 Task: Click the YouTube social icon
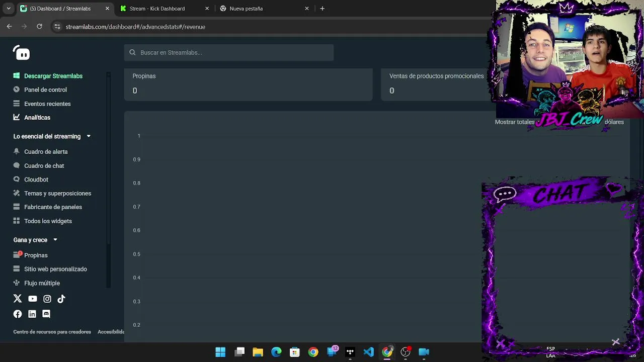click(33, 299)
